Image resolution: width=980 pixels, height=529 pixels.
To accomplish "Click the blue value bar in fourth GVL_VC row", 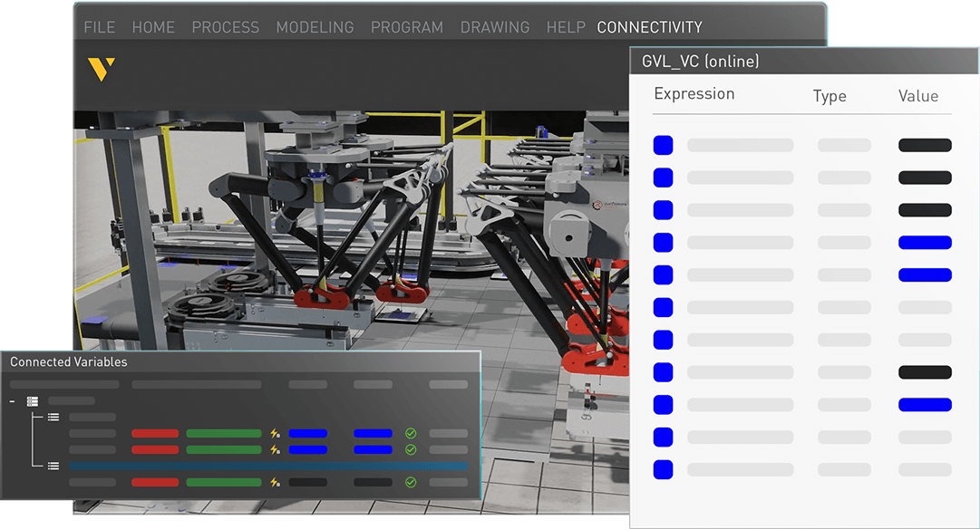I will click(x=925, y=243).
